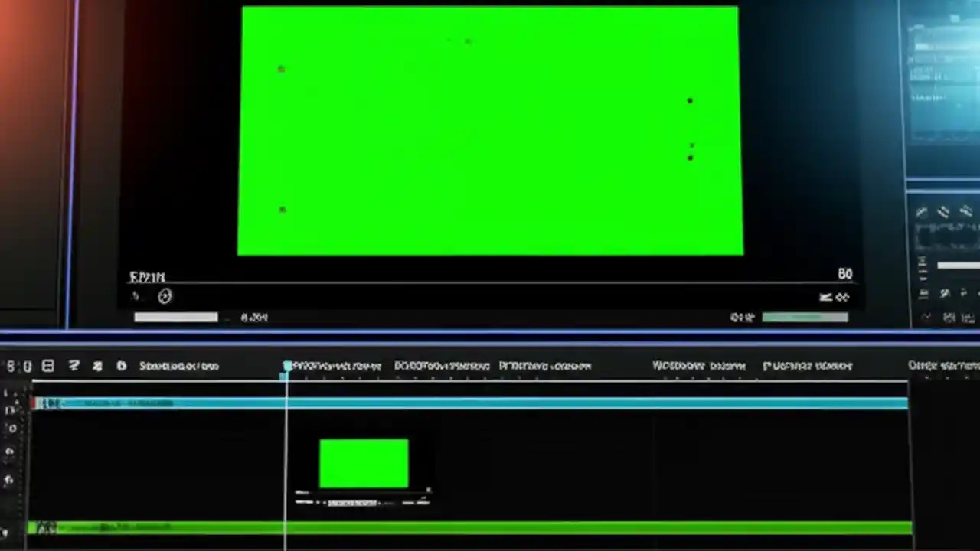Click the first tool icon on the right panel
This screenshot has width=980, height=551.
coord(923,212)
